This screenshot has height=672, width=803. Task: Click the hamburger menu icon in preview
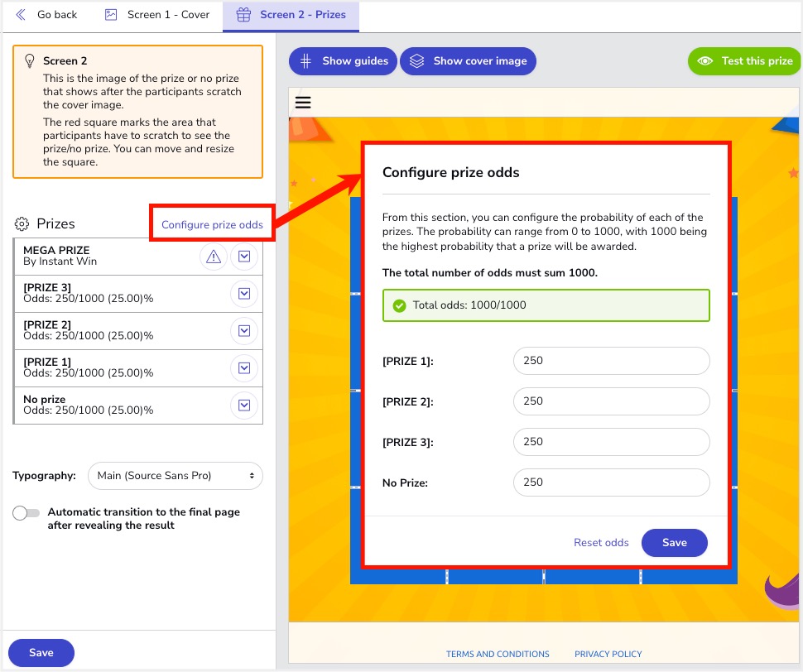click(x=303, y=103)
